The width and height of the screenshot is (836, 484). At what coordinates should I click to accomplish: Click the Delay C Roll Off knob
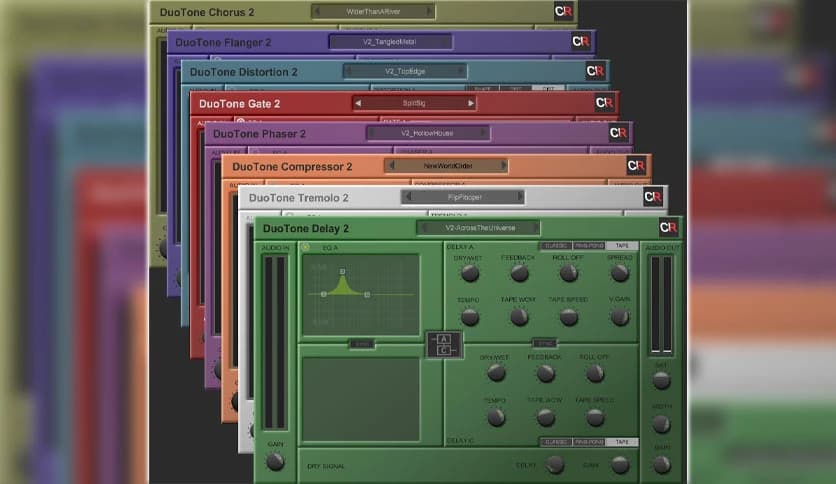pos(595,373)
